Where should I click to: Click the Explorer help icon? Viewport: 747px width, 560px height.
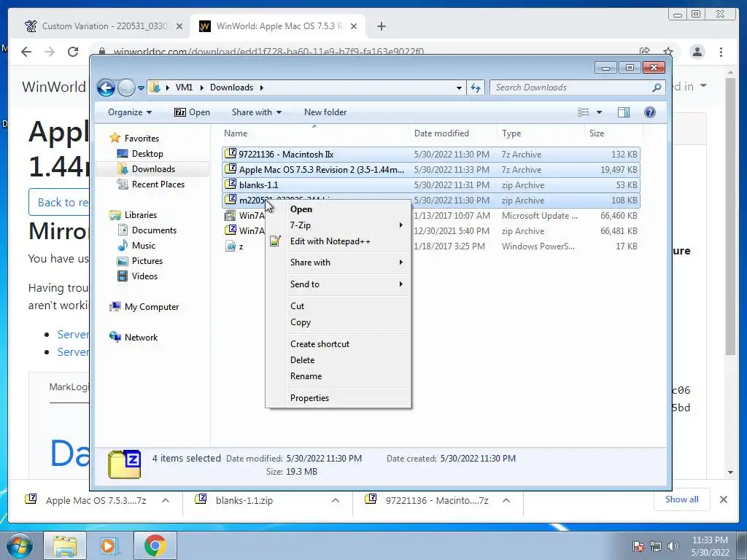(x=650, y=112)
